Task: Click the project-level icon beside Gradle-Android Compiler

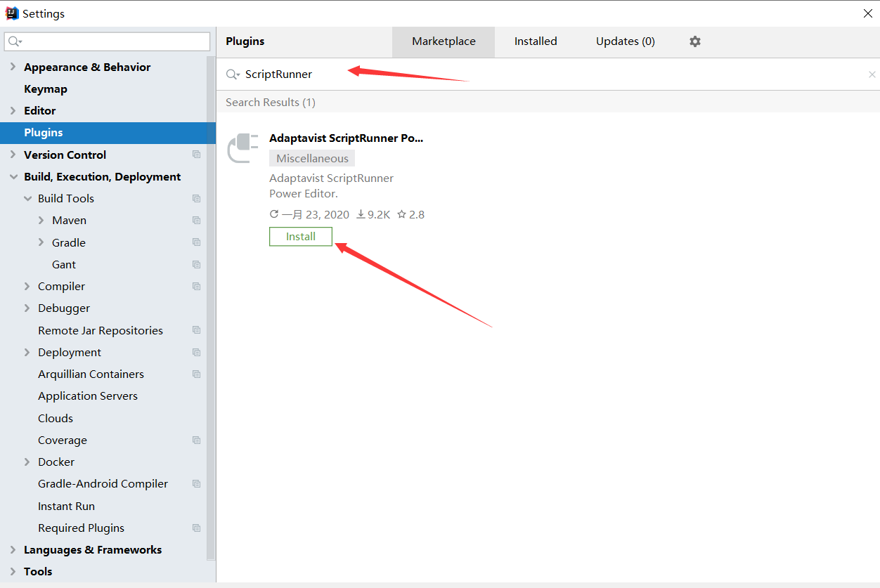Action: 197,484
